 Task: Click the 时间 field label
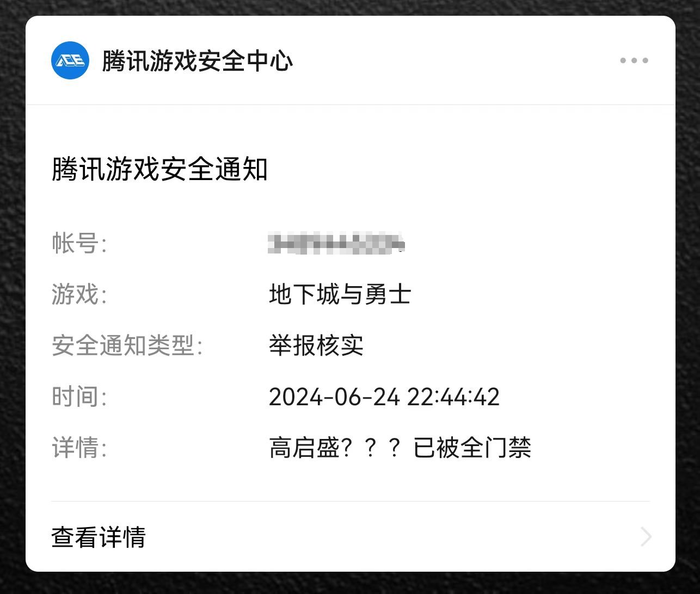(x=79, y=397)
